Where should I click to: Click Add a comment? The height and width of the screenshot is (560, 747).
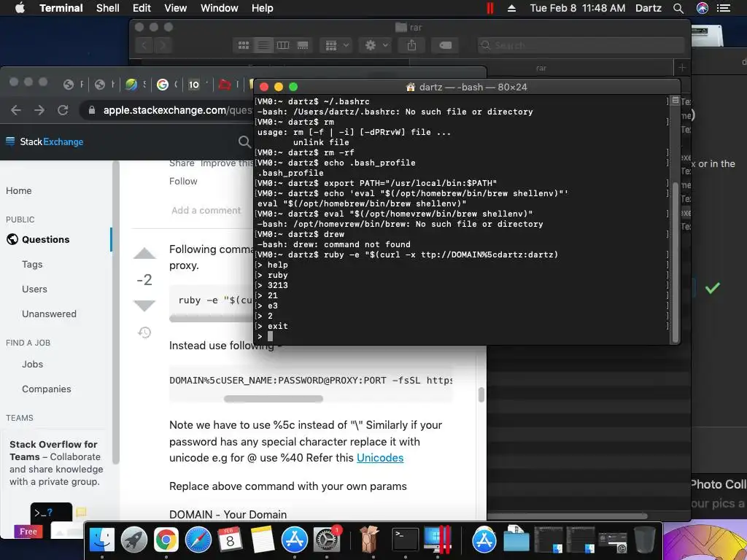206,211
